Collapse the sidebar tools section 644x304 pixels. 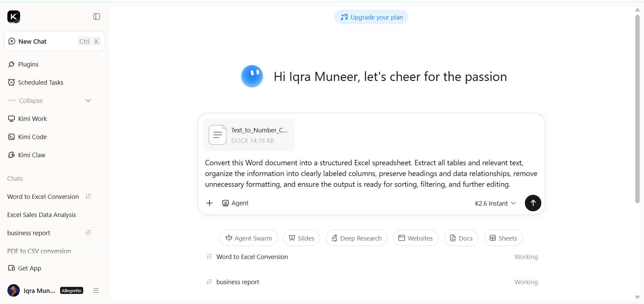pos(50,100)
